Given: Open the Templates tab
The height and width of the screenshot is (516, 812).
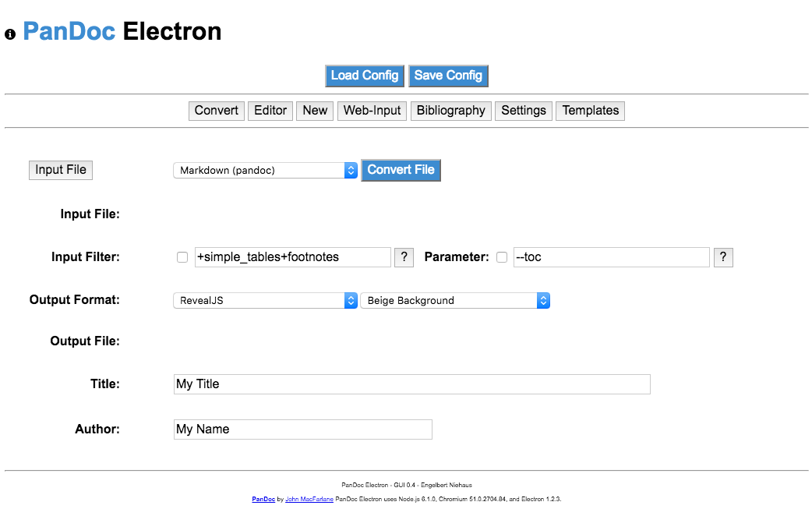Looking at the screenshot, I should point(590,110).
